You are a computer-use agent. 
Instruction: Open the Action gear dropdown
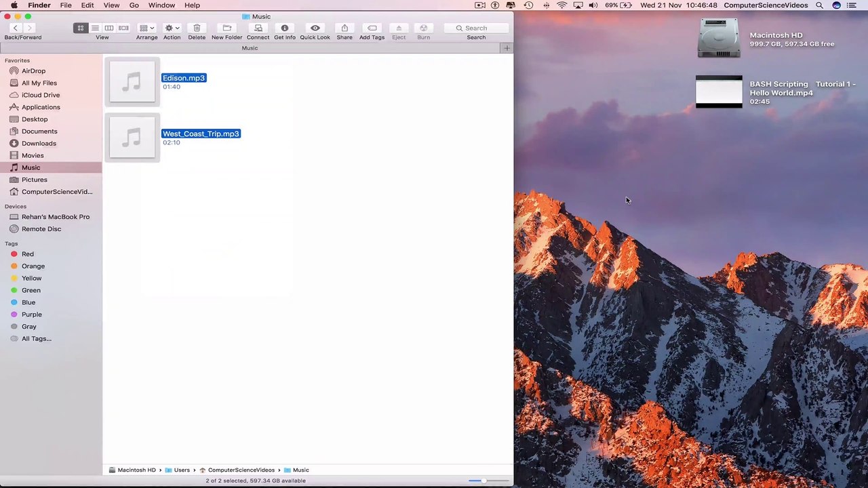coord(172,28)
